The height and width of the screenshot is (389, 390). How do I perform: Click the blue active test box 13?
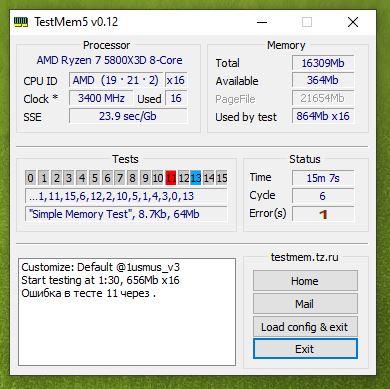(196, 178)
